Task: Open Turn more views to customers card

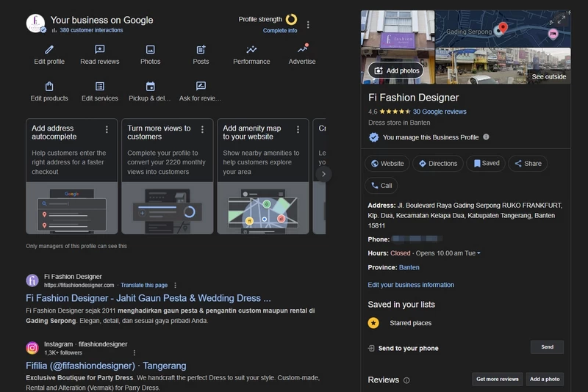Action: pos(168,176)
